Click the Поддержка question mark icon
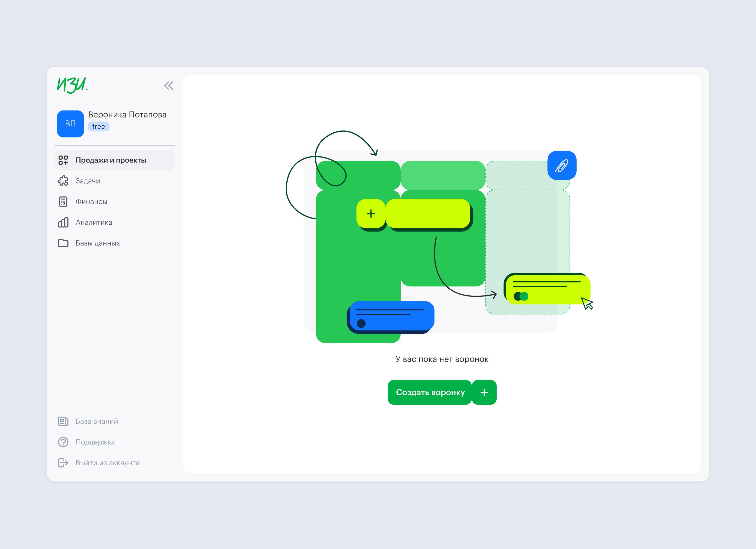This screenshot has width=756, height=549. coord(63,442)
